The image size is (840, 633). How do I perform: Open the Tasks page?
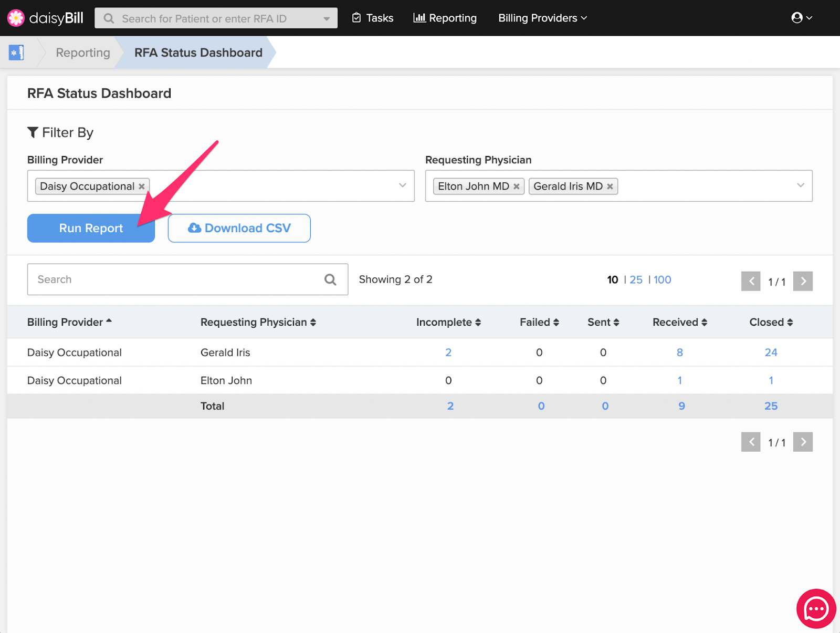coord(373,18)
